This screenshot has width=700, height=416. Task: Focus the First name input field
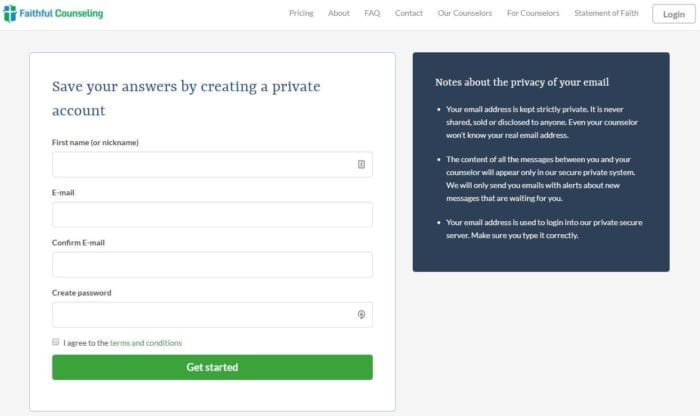click(212, 164)
